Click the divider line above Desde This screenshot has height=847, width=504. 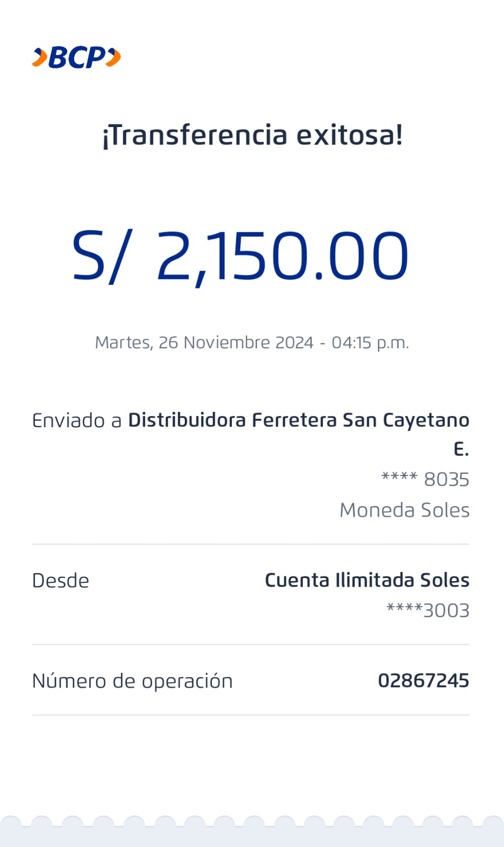click(x=250, y=544)
